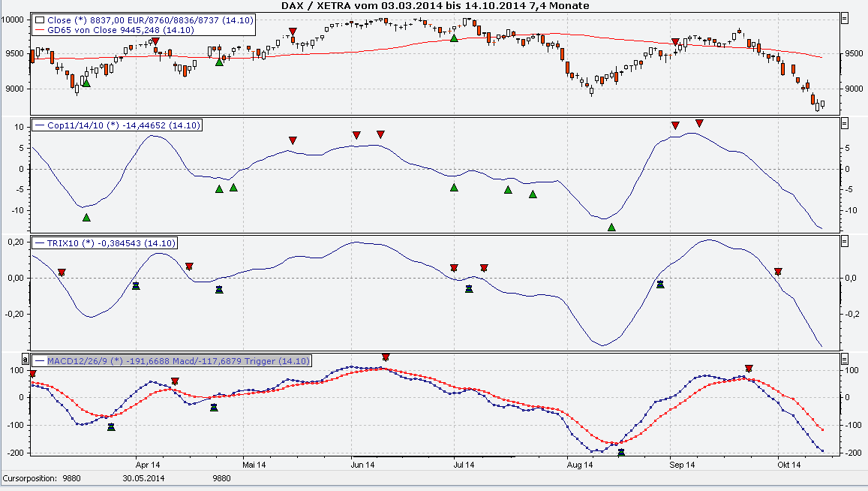Click the mid-June red sell marker above MACD panel

pyautogui.click(x=386, y=357)
